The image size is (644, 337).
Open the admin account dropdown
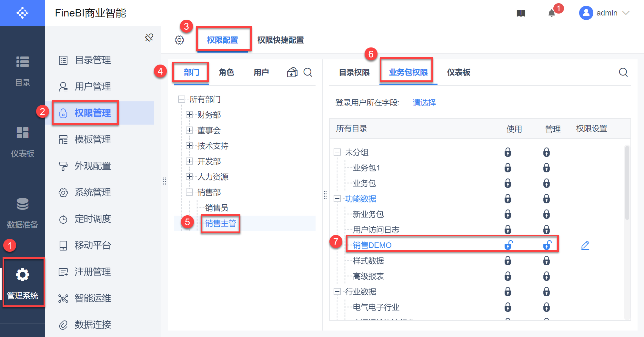[604, 13]
